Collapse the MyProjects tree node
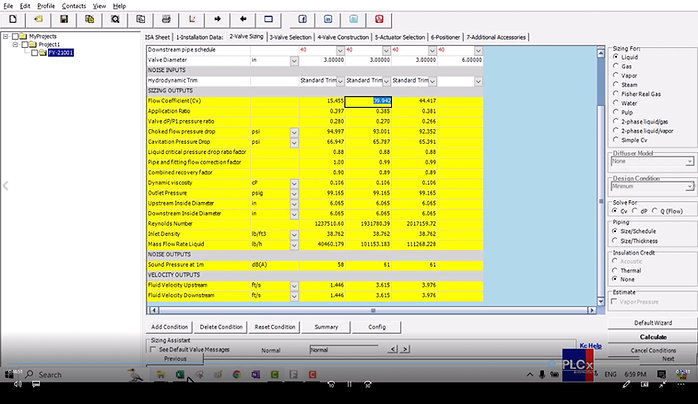Image resolution: width=698 pixels, height=404 pixels. coord(6,35)
